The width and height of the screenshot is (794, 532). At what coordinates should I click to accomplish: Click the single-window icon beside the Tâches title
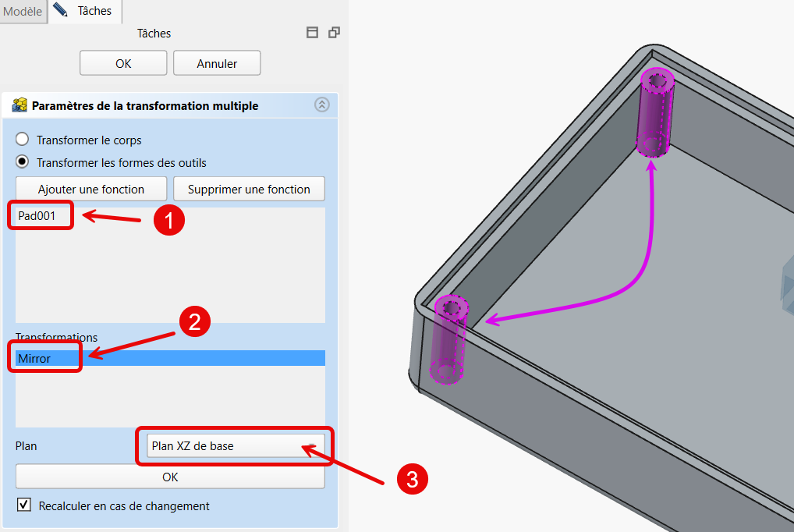312,33
